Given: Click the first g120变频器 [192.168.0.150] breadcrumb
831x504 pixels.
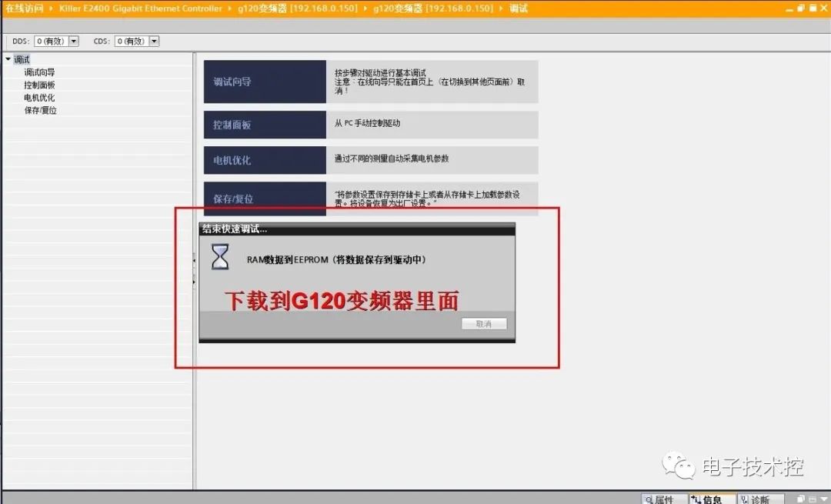Looking at the screenshot, I should coord(297,8).
